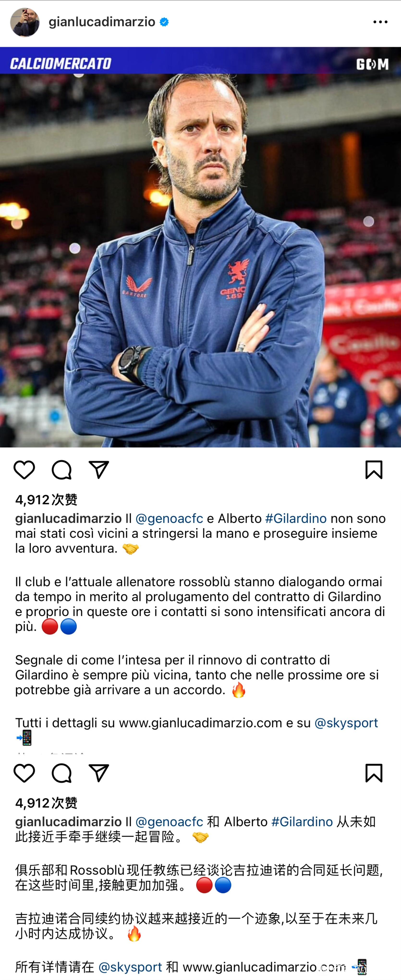Toggle the lower bookmark save icon
This screenshot has width=401, height=980.
pyautogui.click(x=374, y=773)
